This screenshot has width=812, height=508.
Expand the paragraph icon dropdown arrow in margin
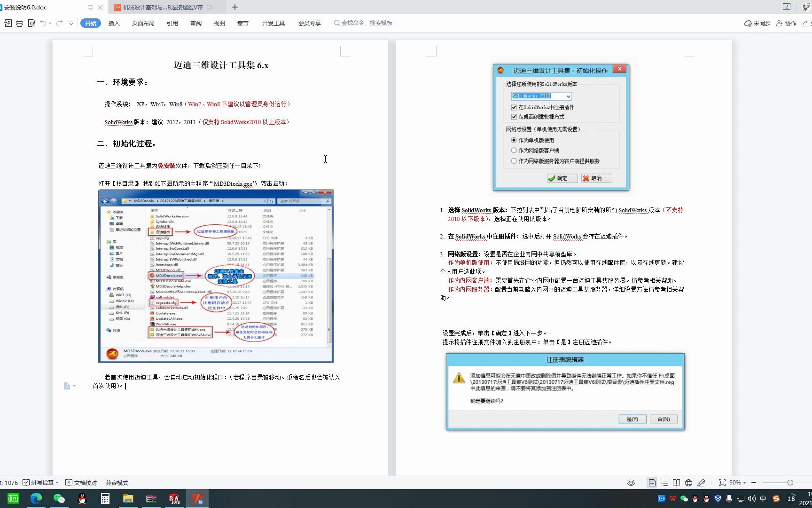(x=74, y=386)
